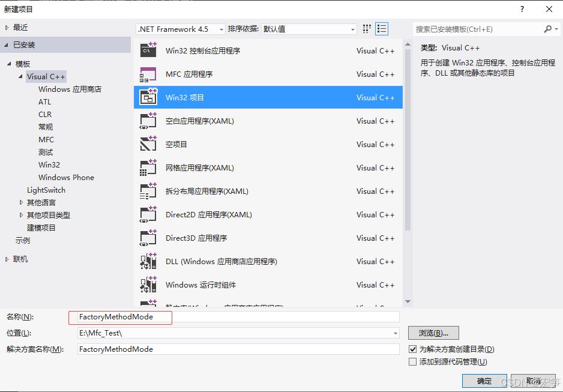Viewport: 563px width, 392px height.
Task: Select MFC in template tree
Action: pyautogui.click(x=46, y=139)
